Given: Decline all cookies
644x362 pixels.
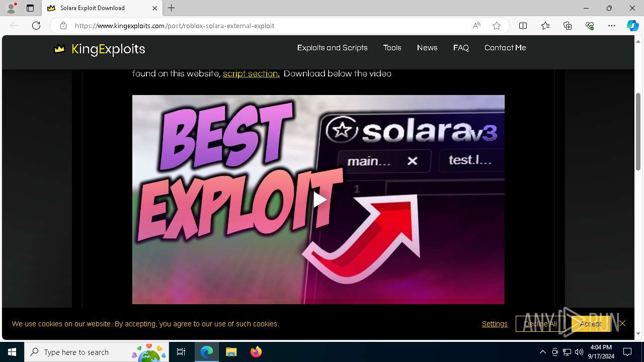Looking at the screenshot, I should pos(540,324).
